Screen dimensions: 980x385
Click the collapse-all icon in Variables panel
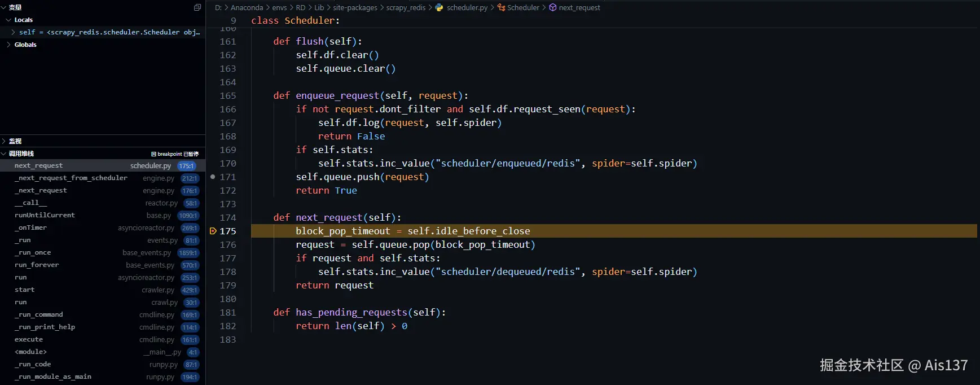tap(197, 7)
